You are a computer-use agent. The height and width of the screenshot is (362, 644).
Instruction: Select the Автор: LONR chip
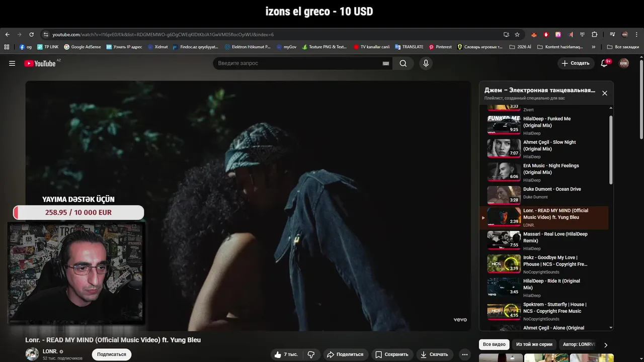(x=579, y=344)
